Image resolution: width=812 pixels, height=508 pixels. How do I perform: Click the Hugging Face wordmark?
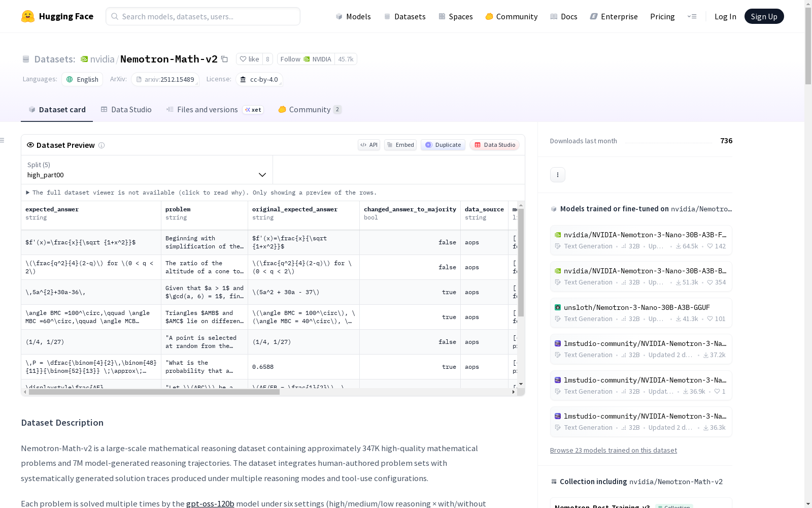(66, 16)
